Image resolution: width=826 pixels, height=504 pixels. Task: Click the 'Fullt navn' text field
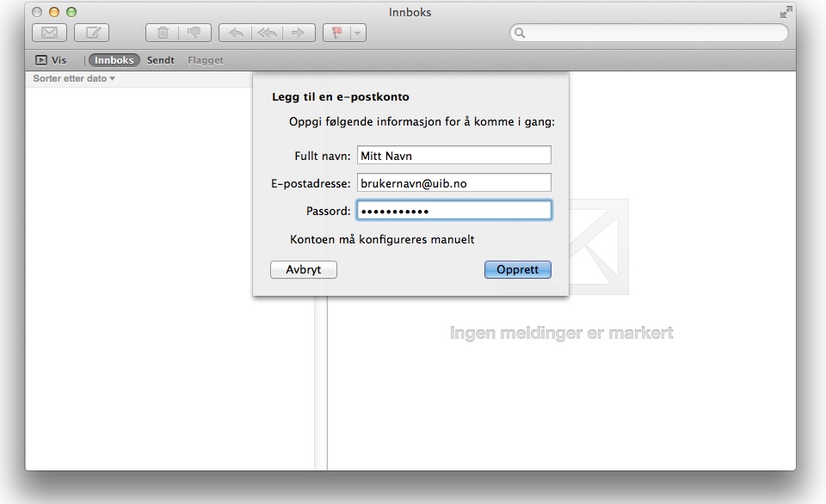point(453,156)
